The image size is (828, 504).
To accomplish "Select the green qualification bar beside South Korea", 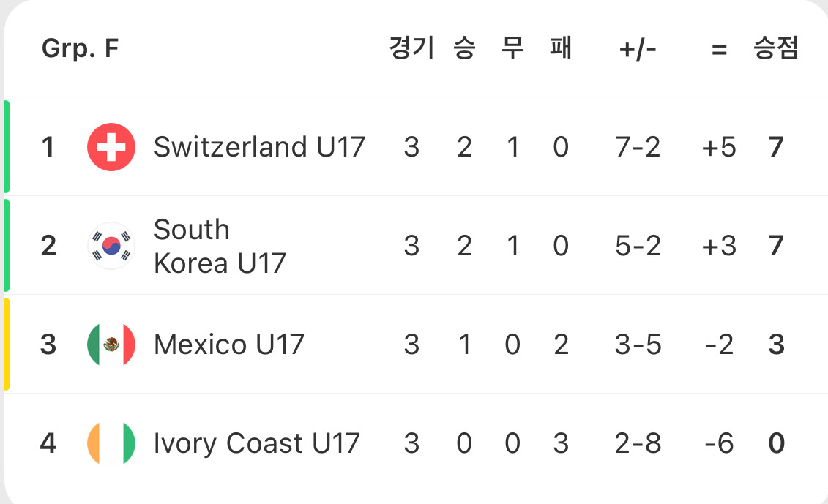I will click(4, 246).
